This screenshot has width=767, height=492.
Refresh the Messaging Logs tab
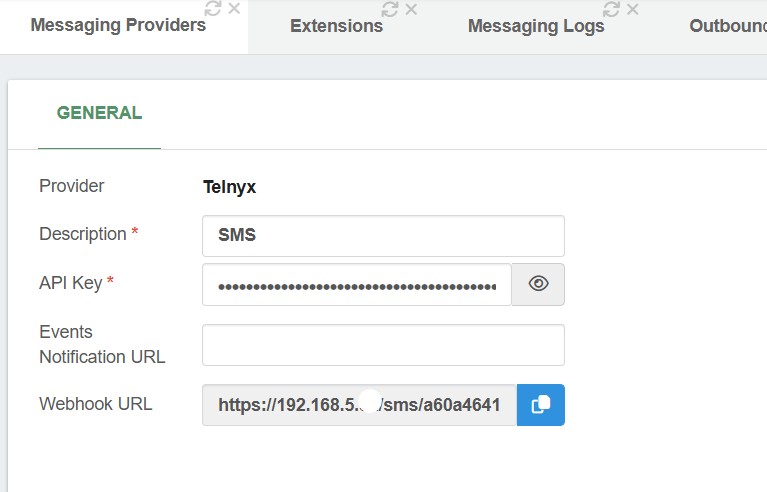click(611, 8)
